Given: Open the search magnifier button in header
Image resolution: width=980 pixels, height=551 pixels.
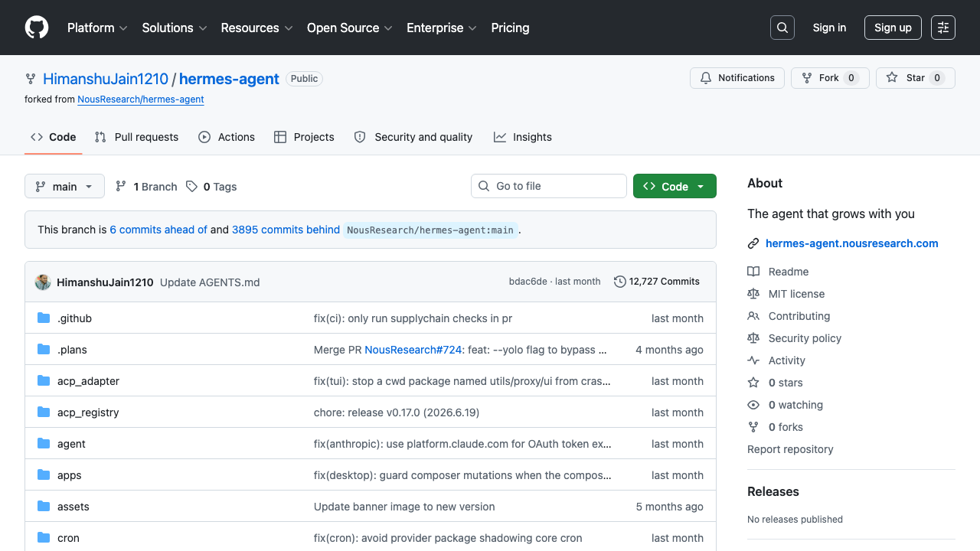Looking at the screenshot, I should click(x=782, y=28).
